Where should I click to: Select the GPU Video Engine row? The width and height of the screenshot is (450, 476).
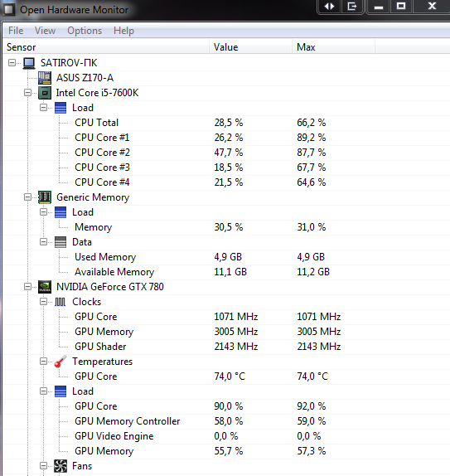coord(226,436)
